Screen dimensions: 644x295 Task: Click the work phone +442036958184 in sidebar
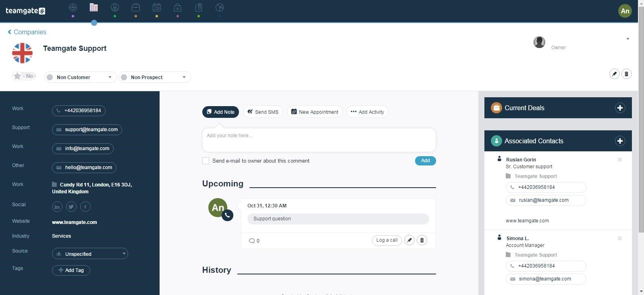(x=79, y=111)
